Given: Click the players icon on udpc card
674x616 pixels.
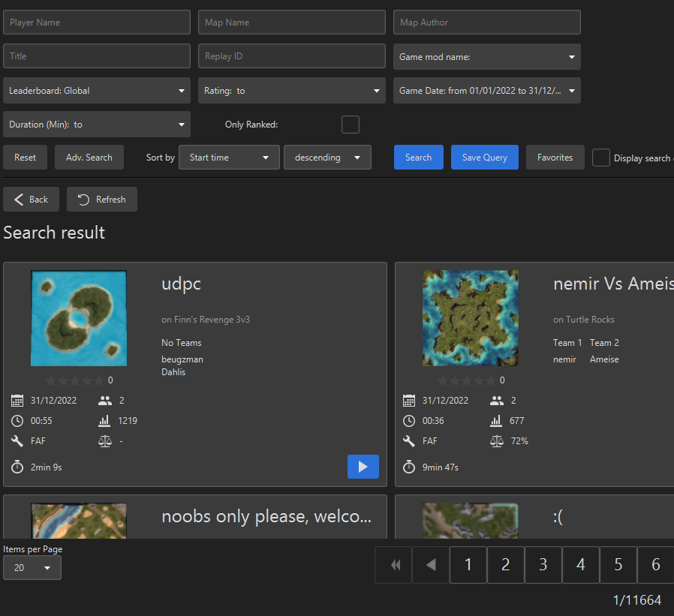Looking at the screenshot, I should 104,401.
